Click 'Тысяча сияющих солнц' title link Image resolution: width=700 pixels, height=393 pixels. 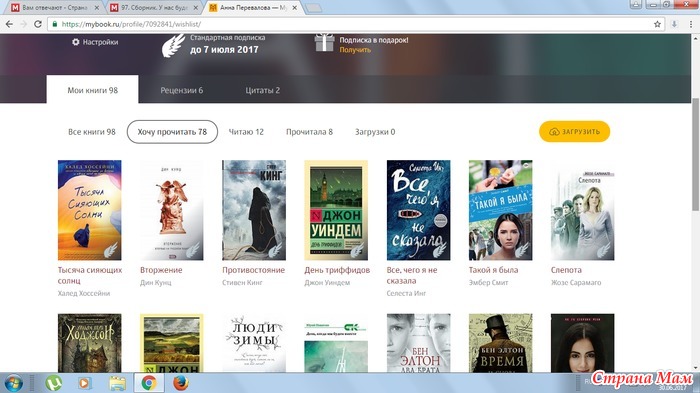(x=90, y=276)
